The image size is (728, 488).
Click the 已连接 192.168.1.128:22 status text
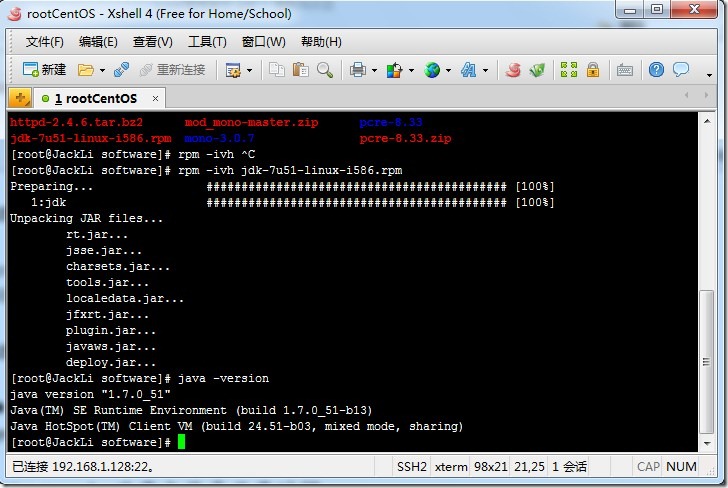[83, 466]
